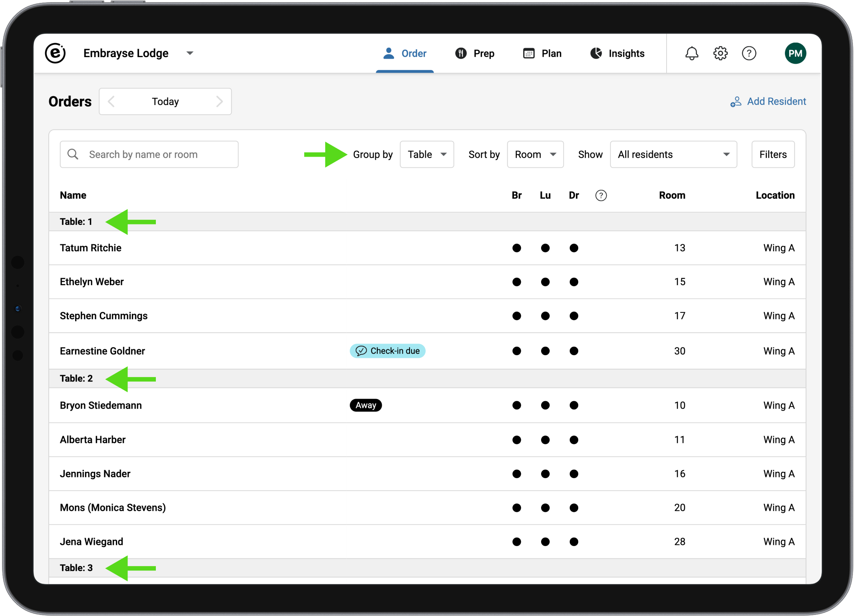Screen dimensions: 854x616
Task: Toggle Tatum Ritchie's breakfast dot
Action: (x=516, y=248)
